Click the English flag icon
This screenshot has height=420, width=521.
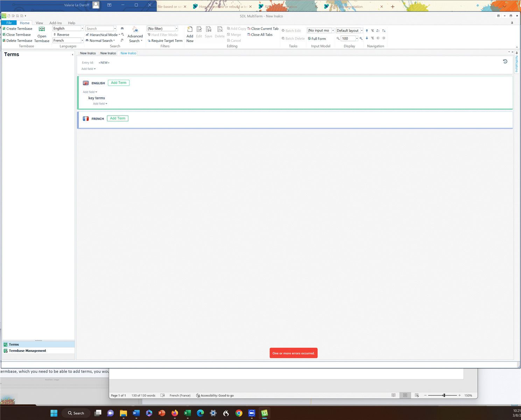pos(86,83)
